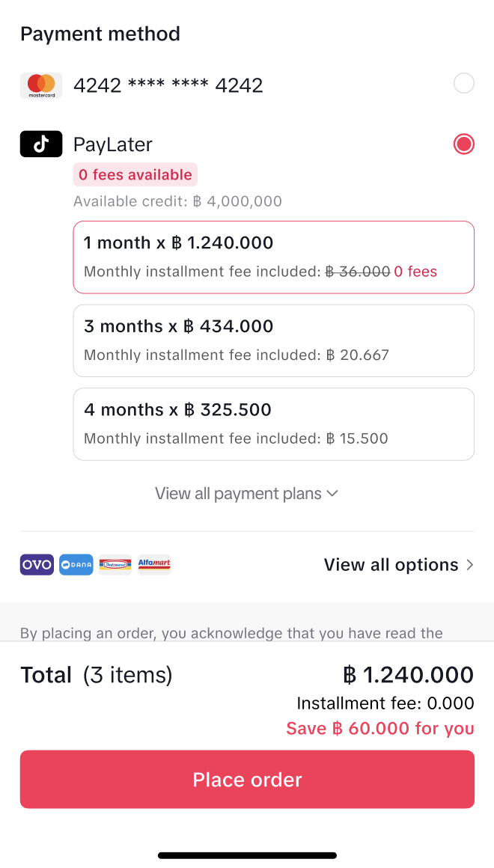Choose the 3 months x ฿434.000 plan
Viewport: 494px width, 868px height.
click(x=273, y=340)
